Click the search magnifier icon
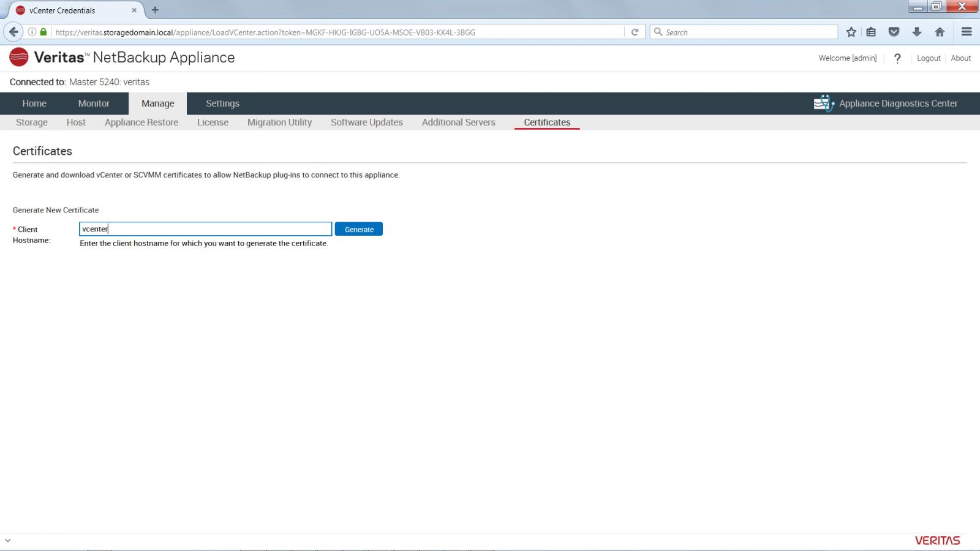Image resolution: width=980 pixels, height=551 pixels. (x=658, y=32)
